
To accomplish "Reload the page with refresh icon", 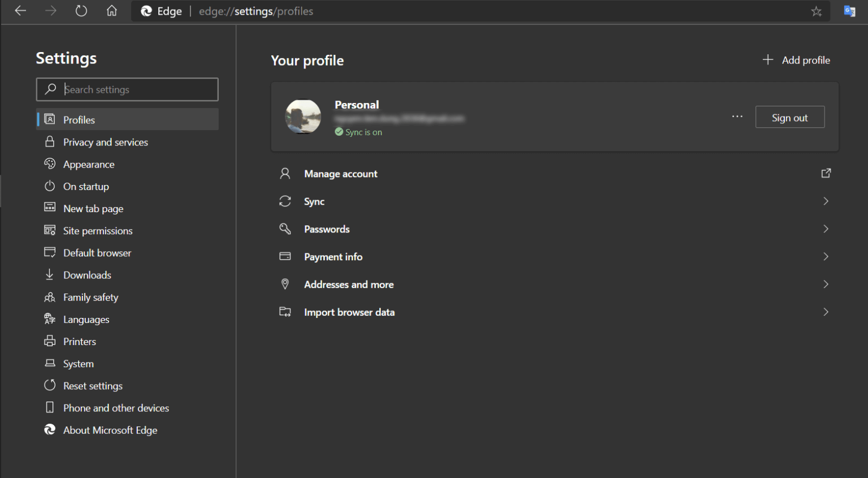I will pyautogui.click(x=81, y=11).
